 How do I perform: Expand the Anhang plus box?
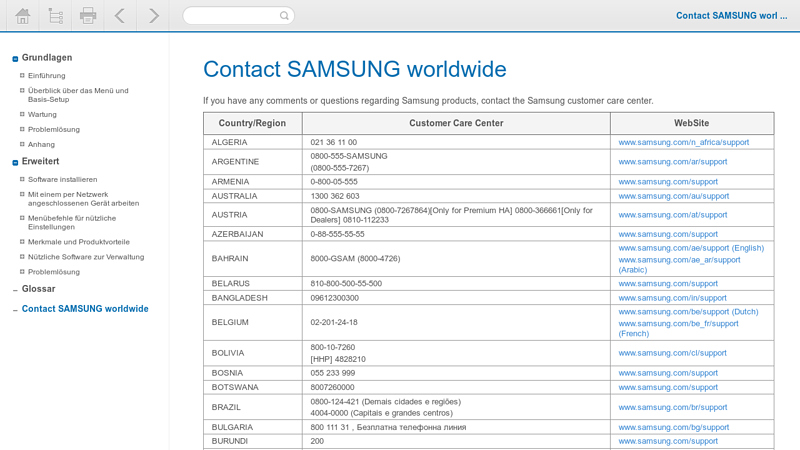tap(22, 144)
